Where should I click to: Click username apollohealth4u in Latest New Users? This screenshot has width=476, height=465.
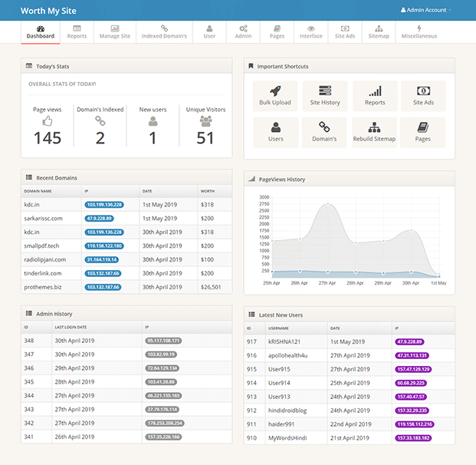(x=287, y=355)
